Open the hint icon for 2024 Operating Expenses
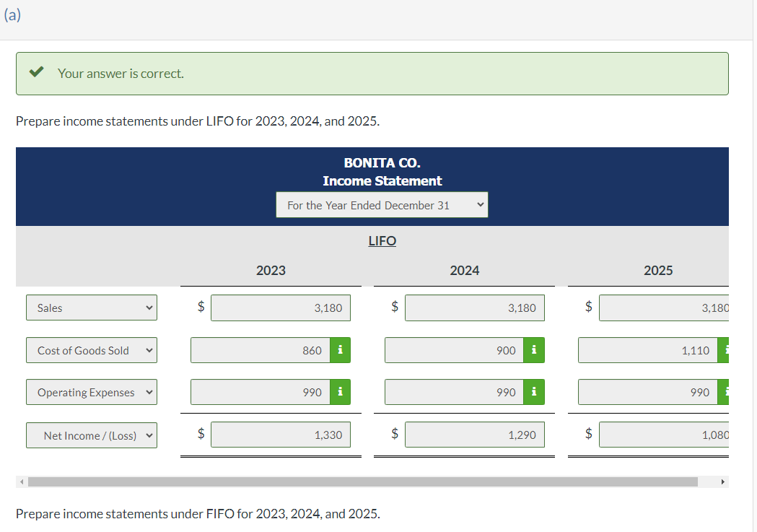The image size is (757, 532). click(x=534, y=392)
